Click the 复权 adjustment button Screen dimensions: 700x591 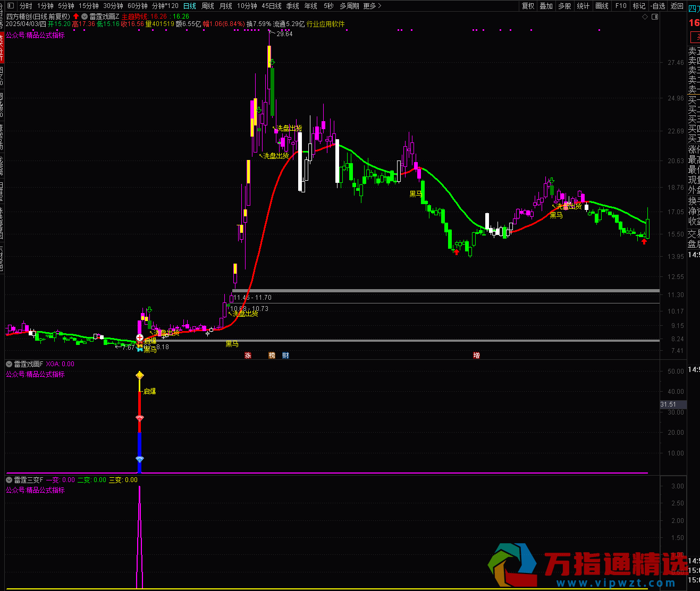pos(528,6)
